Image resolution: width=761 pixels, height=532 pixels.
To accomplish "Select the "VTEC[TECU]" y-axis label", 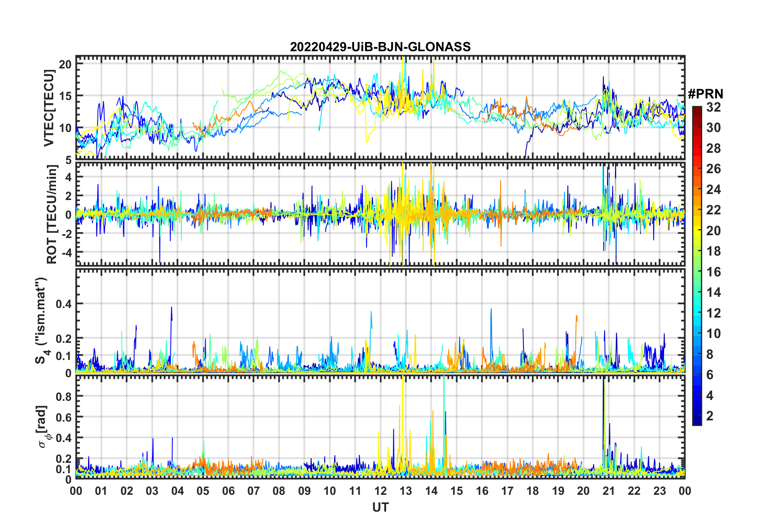I will pos(49,108).
